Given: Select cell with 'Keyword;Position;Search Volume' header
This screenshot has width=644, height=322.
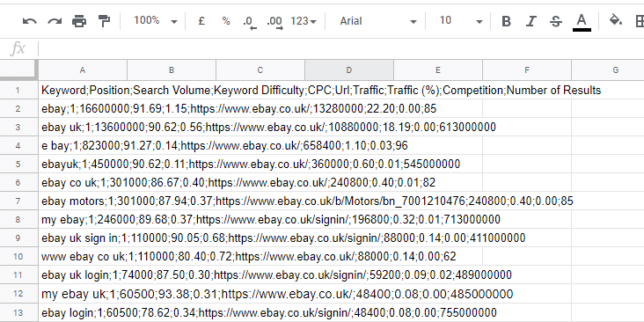Looking at the screenshot, I should point(83,90).
